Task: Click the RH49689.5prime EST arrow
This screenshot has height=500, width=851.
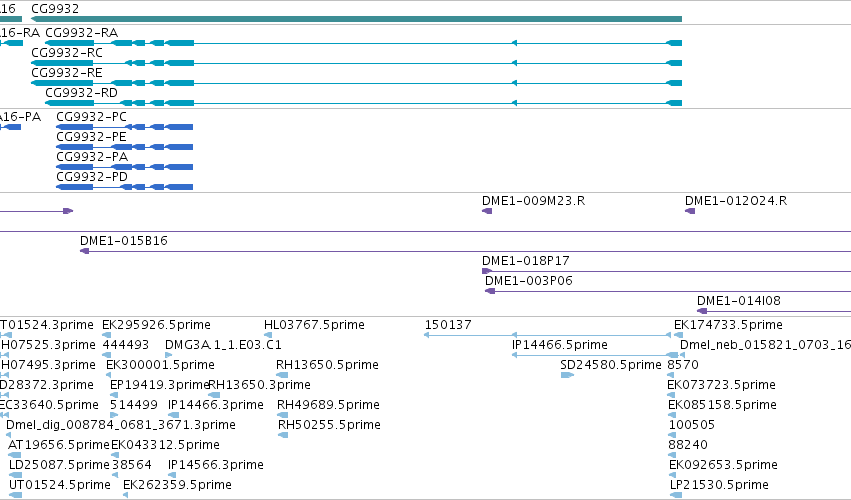Action: [283, 415]
